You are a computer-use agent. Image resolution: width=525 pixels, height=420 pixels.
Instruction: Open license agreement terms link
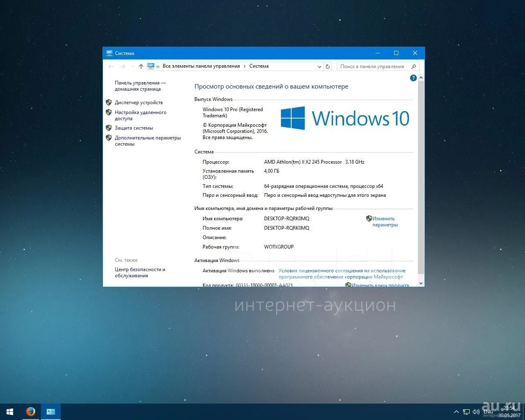point(342,274)
